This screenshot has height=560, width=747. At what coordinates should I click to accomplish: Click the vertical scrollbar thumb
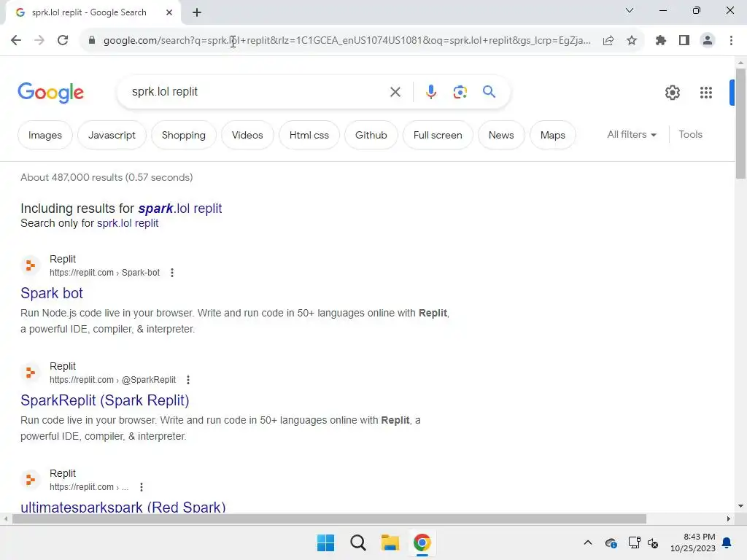tap(740, 124)
